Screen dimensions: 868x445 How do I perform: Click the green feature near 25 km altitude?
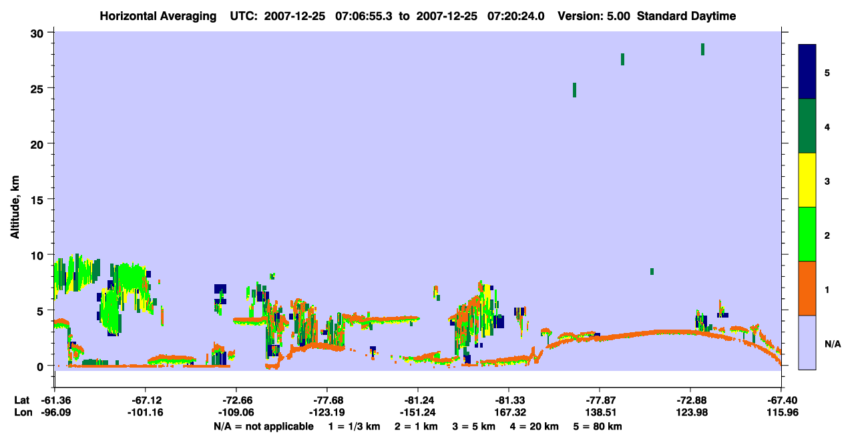574,90
